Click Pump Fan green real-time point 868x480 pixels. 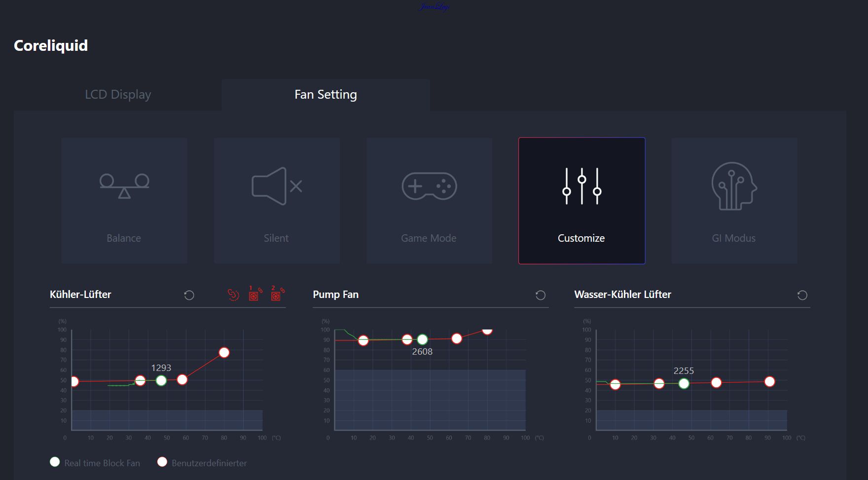pos(422,339)
